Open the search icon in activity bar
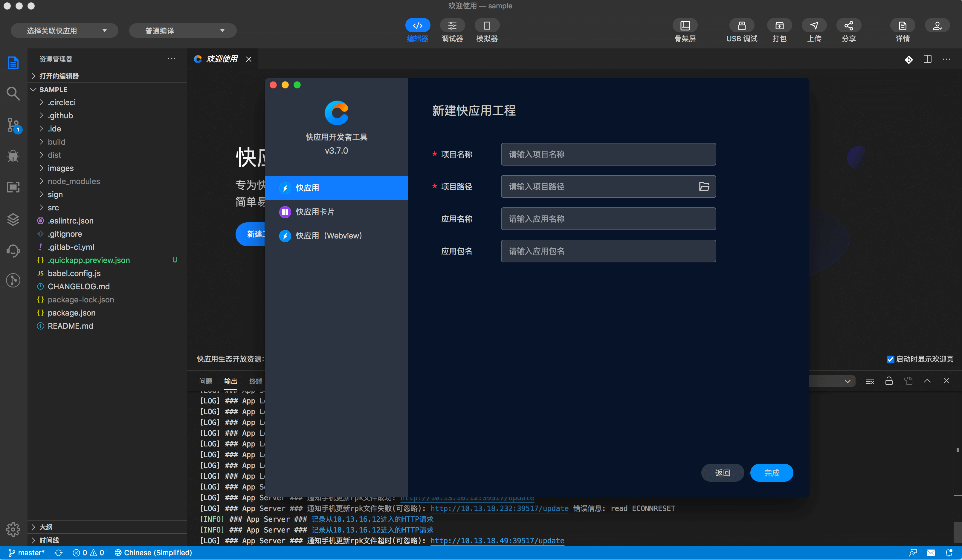The height and width of the screenshot is (560, 962). click(x=13, y=94)
